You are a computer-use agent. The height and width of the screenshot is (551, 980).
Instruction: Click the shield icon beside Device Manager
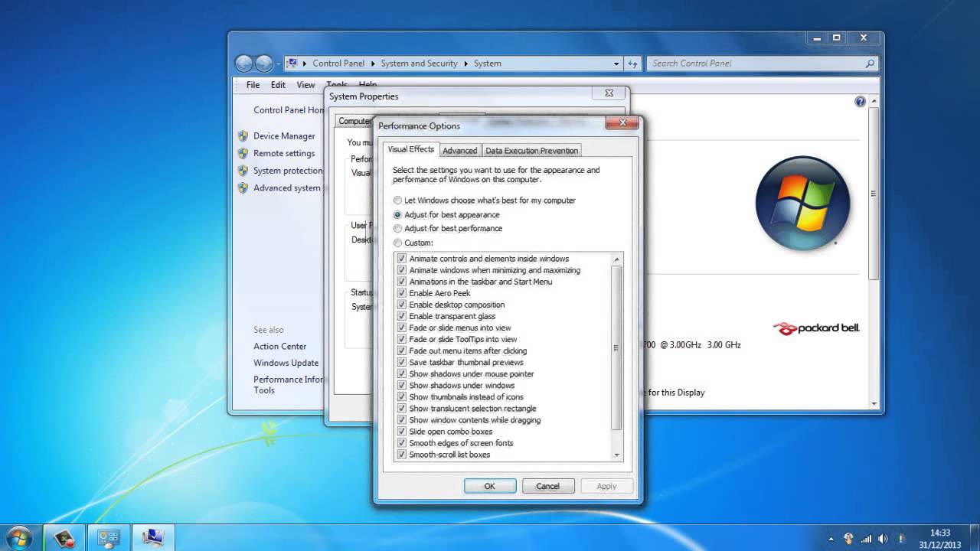coord(243,135)
